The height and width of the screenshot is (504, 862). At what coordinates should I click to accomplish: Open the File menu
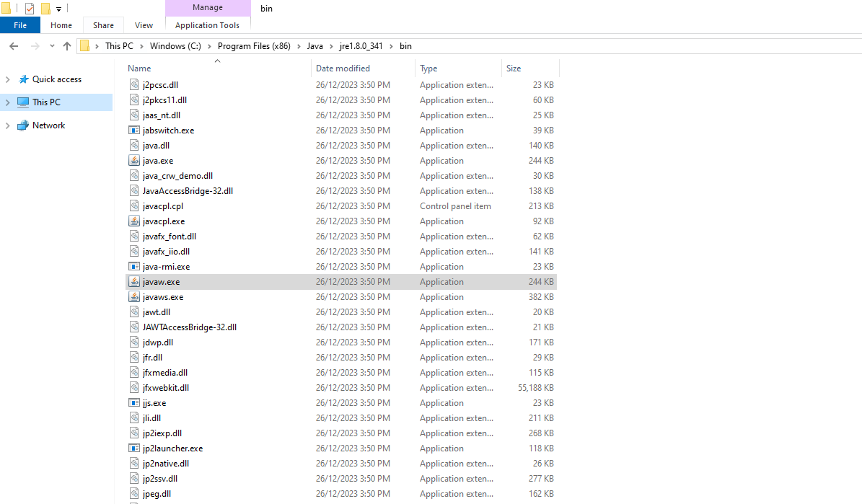[20, 25]
